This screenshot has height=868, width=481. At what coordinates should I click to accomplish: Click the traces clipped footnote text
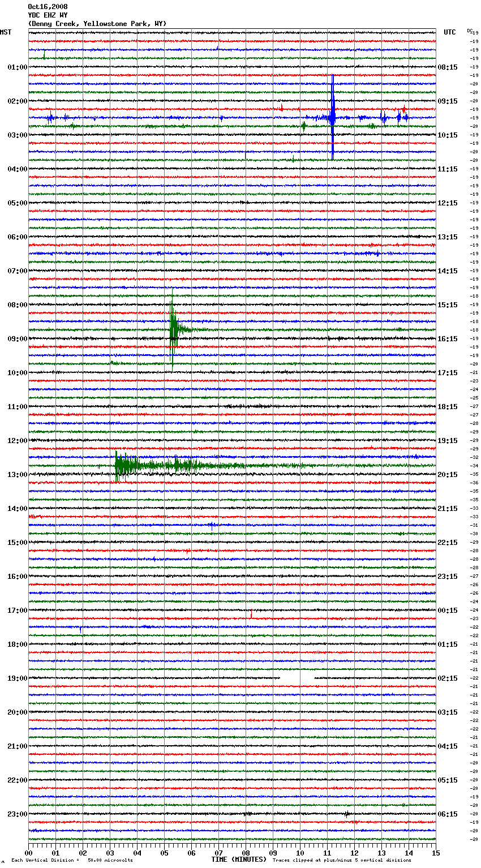tap(342, 861)
